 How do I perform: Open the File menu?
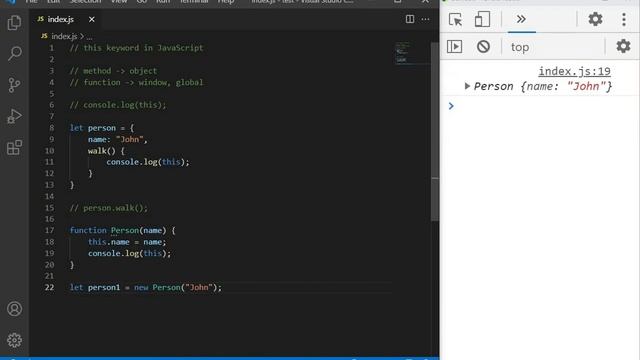coord(31,2)
